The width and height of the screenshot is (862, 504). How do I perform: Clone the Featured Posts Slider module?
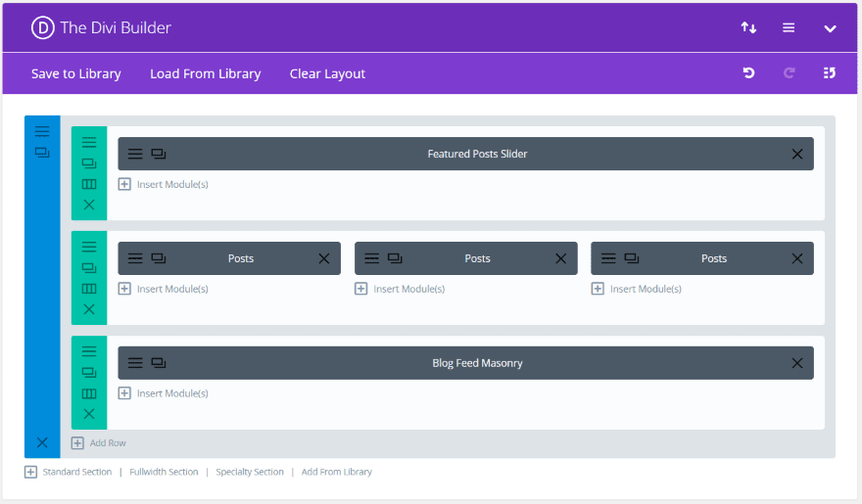coord(159,154)
